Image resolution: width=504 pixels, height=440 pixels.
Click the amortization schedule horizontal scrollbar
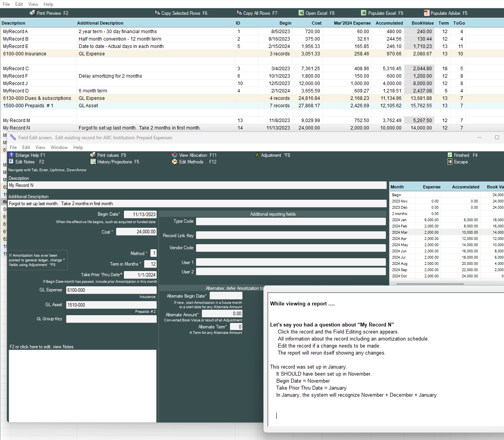click(430, 284)
